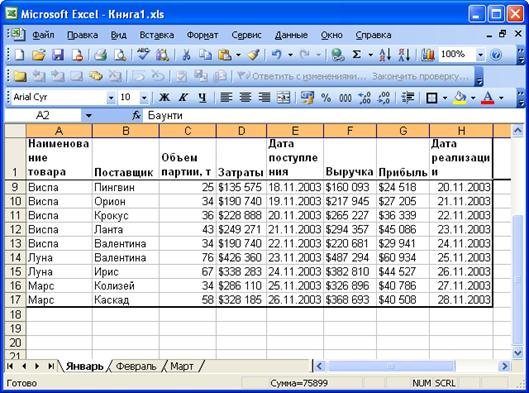This screenshot has width=529, height=393.
Task: Align text right
Action: point(264,98)
